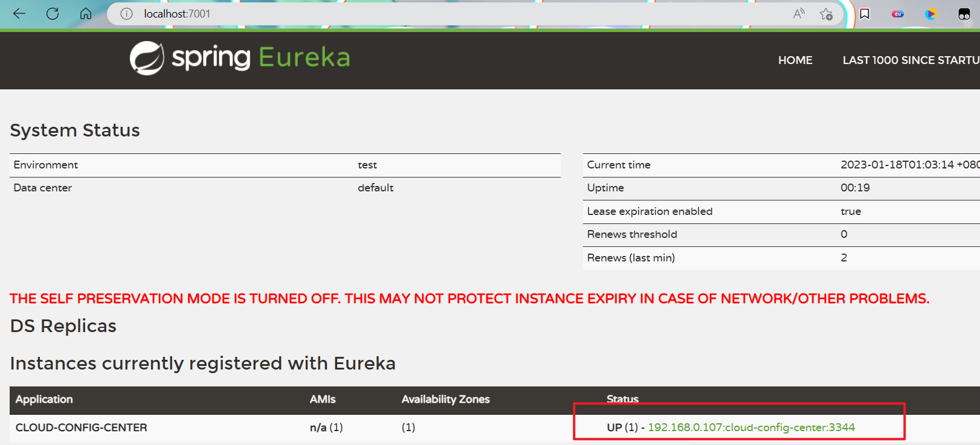Screen dimensions: 980x445
Task: Click the red self preservation mode warning
Action: click(x=469, y=299)
